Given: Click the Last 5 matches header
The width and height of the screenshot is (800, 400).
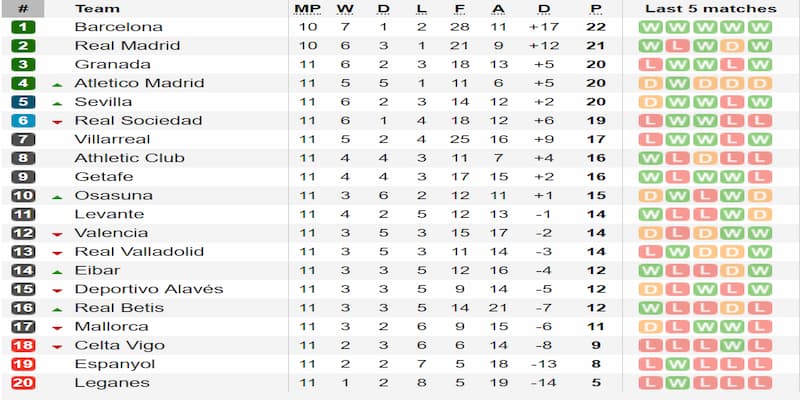Looking at the screenshot, I should coord(711,9).
